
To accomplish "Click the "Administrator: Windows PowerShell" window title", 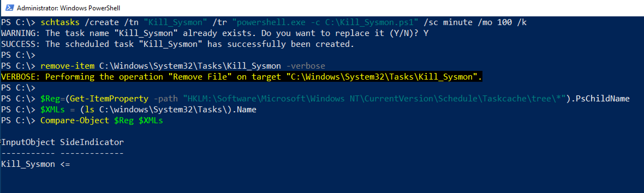I will tap(68, 8).
